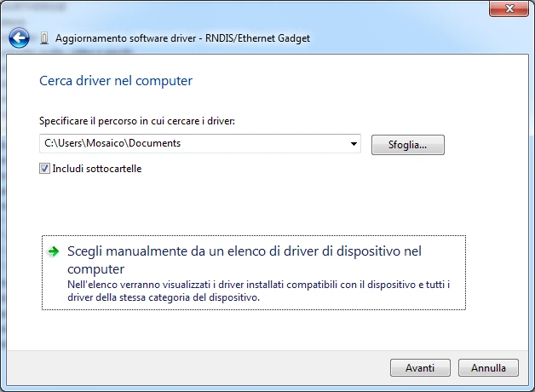This screenshot has width=535, height=392.
Task: Go back using the blue arrow button
Action: click(19, 37)
